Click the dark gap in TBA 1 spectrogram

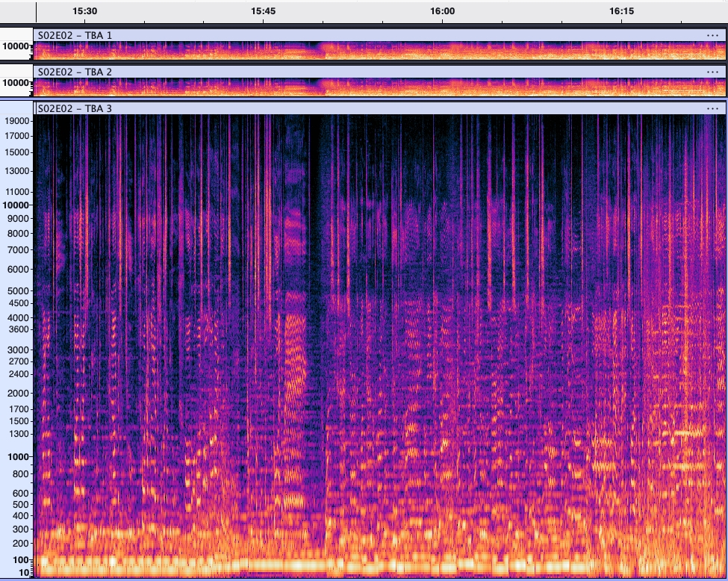pos(320,51)
